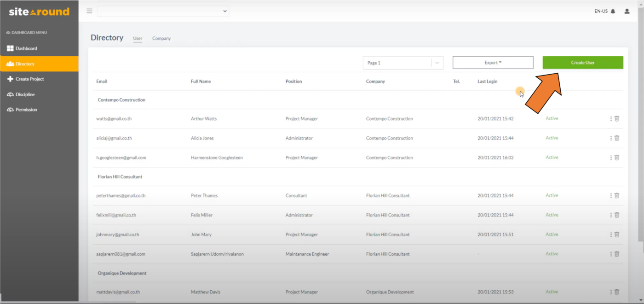Click the sitearound logo
644x304 pixels.
[39, 11]
